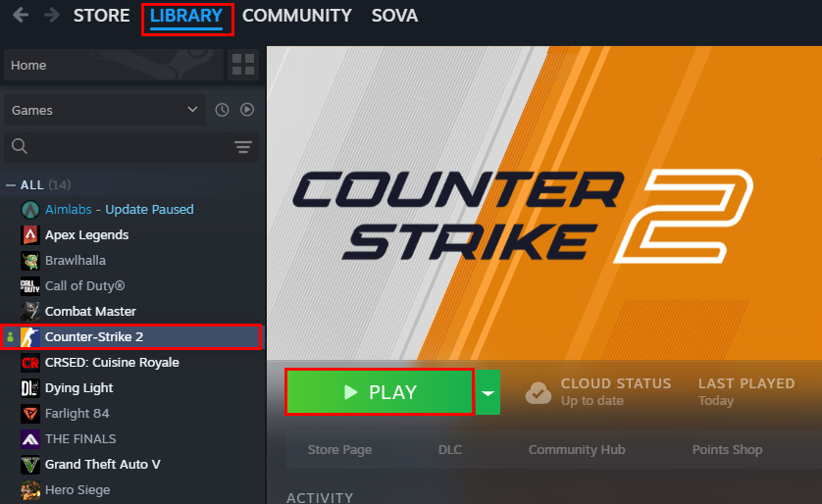Open the COMMUNITY tab
Viewport: 822px width, 504px height.
pyautogui.click(x=296, y=16)
